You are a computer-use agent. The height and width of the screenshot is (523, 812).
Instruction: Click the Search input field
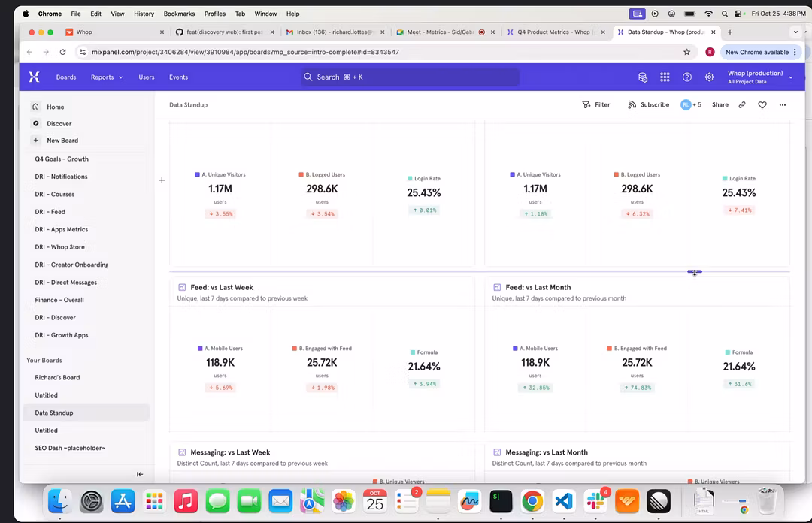(410, 77)
